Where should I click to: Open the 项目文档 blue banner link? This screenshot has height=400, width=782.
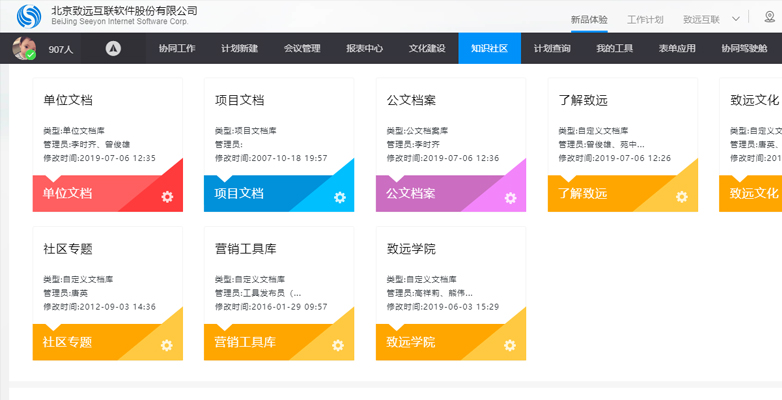click(240, 193)
